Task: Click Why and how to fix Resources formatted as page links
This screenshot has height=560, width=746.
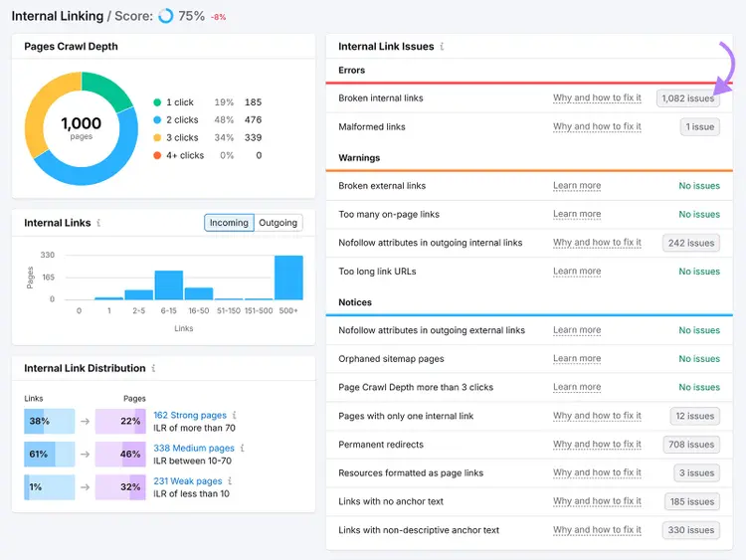Action: pyautogui.click(x=597, y=472)
